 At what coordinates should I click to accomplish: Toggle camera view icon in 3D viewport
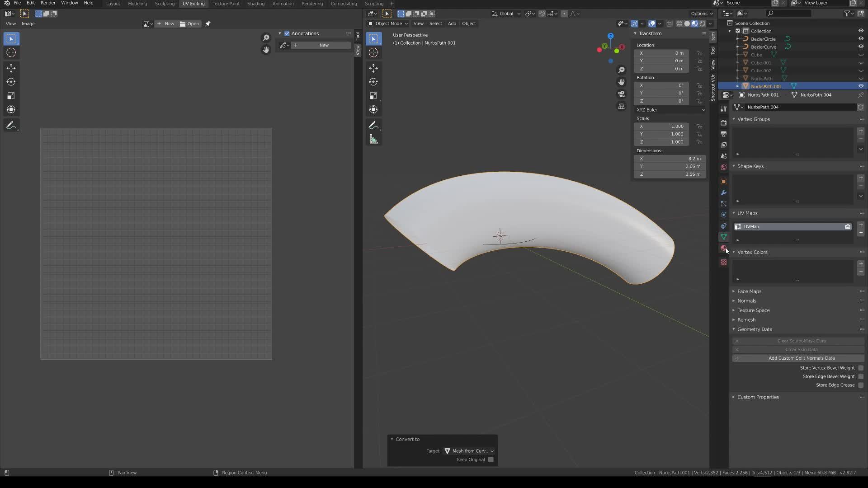[x=622, y=94]
